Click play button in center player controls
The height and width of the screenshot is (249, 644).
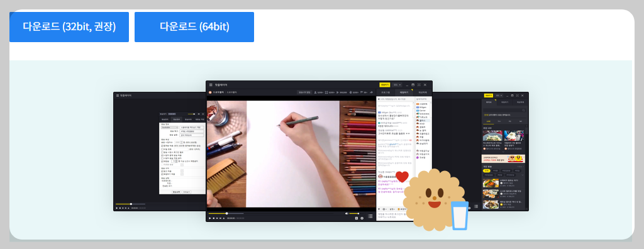[210, 218]
